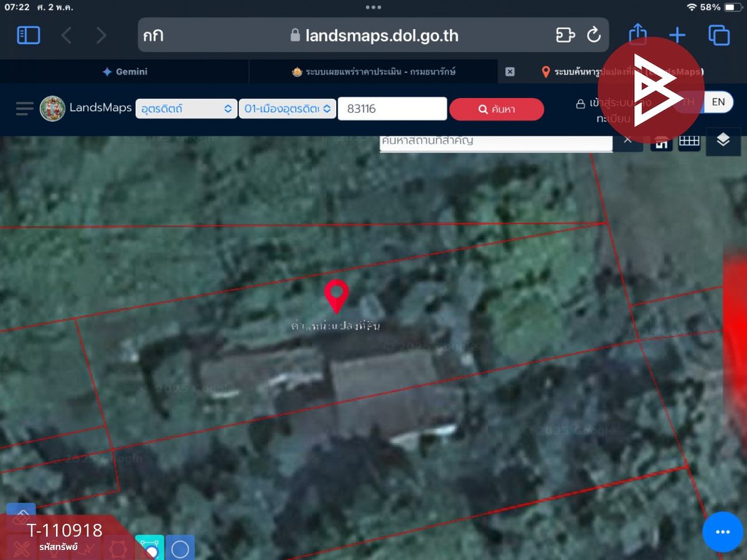Switch to the Gemini tab

125,72
